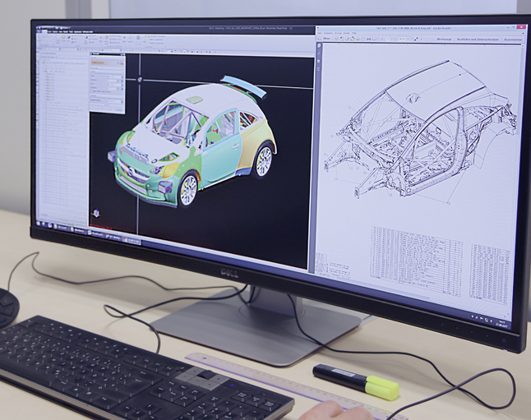Close the NX dialog with its X button
The image size is (531, 420).
(x=124, y=54)
